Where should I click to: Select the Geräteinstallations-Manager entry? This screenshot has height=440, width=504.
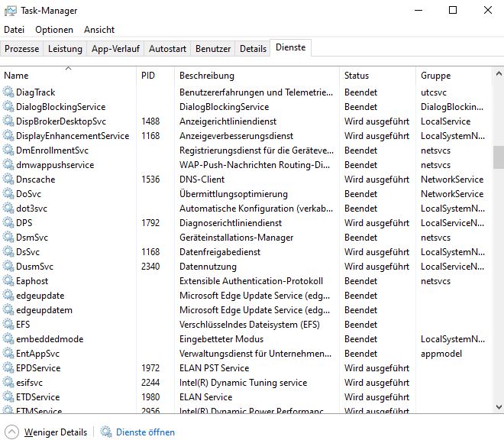pos(236,238)
